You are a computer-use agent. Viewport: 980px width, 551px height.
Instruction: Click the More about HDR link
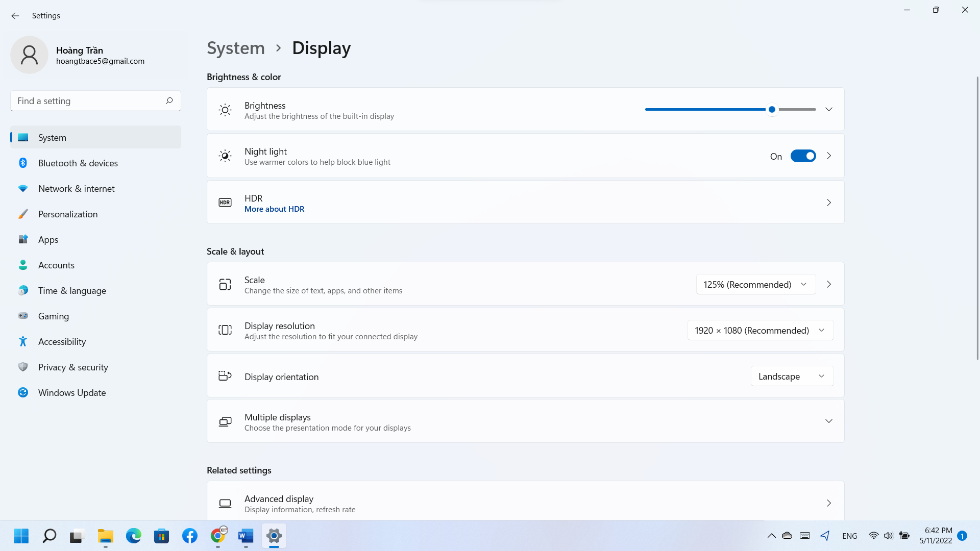(274, 209)
